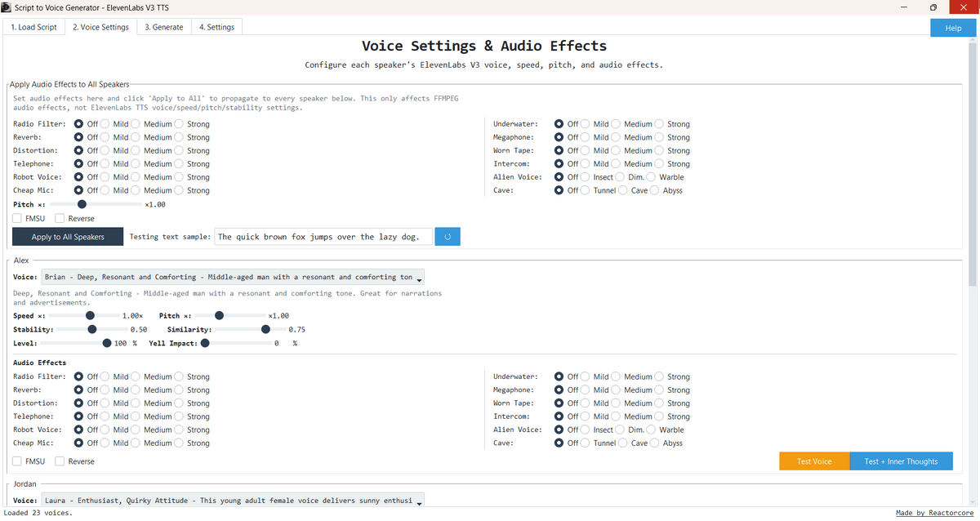Click the orange Test Voice button
980x521 pixels.
pos(814,461)
